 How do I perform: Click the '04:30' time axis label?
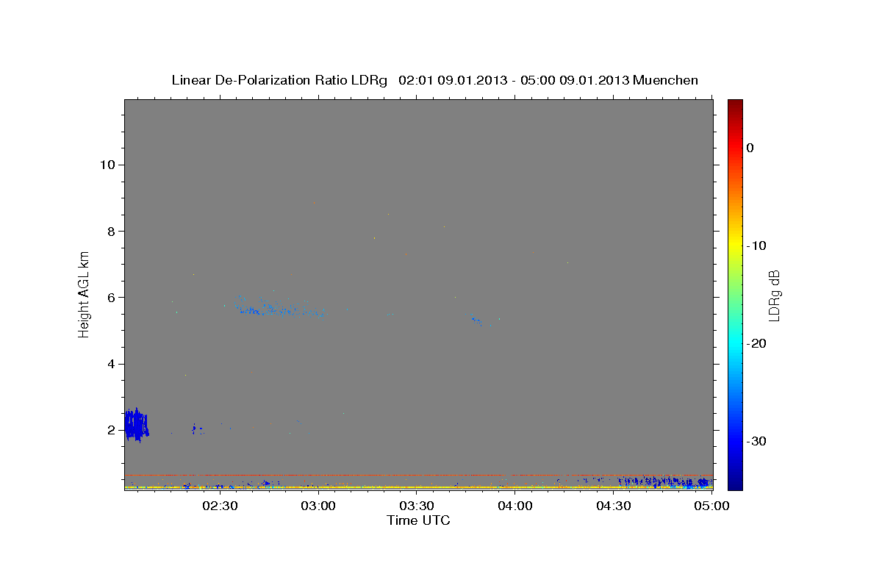614,506
